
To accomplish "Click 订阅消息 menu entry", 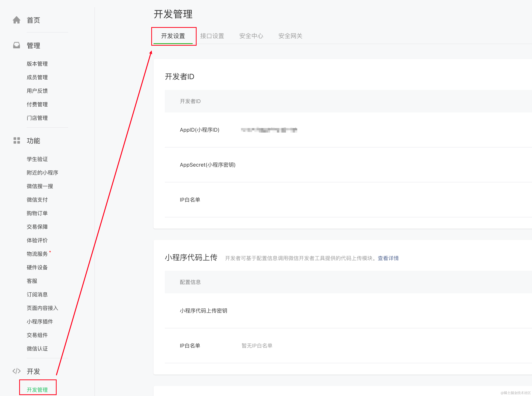I will click(x=37, y=294).
